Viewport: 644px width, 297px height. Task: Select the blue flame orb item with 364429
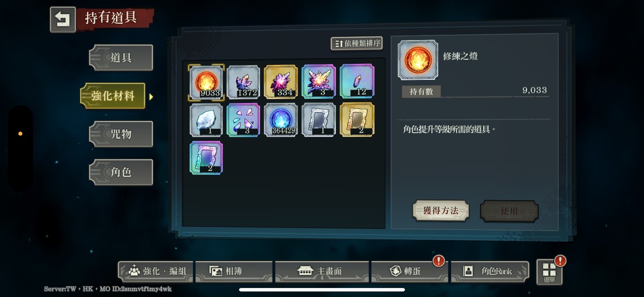coord(281,120)
